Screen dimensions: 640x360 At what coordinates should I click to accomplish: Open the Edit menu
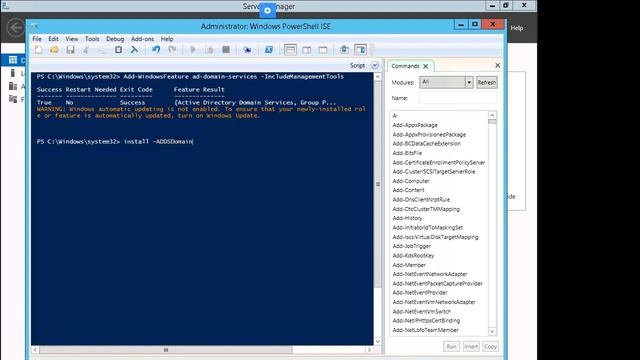(x=53, y=39)
